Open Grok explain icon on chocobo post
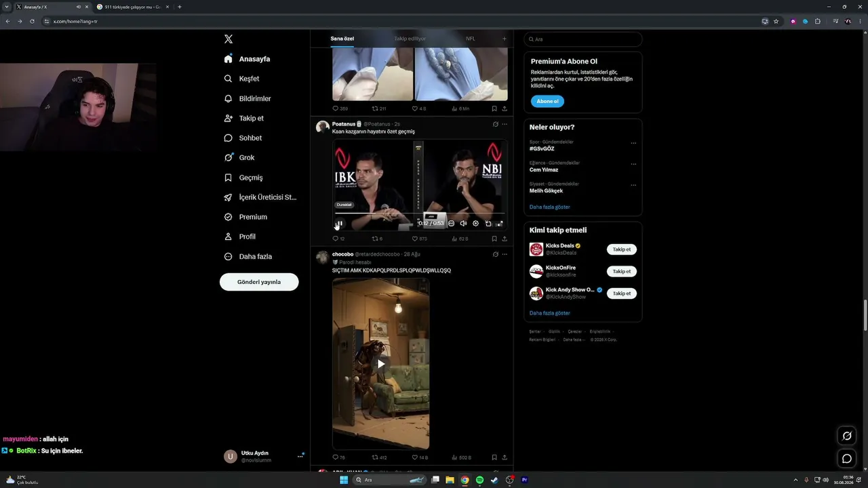Viewport: 868px width, 488px height. 496,254
